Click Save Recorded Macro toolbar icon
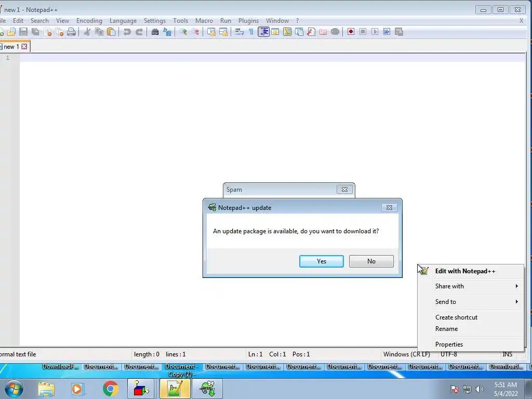Image resolution: width=532 pixels, height=399 pixels. point(398,32)
